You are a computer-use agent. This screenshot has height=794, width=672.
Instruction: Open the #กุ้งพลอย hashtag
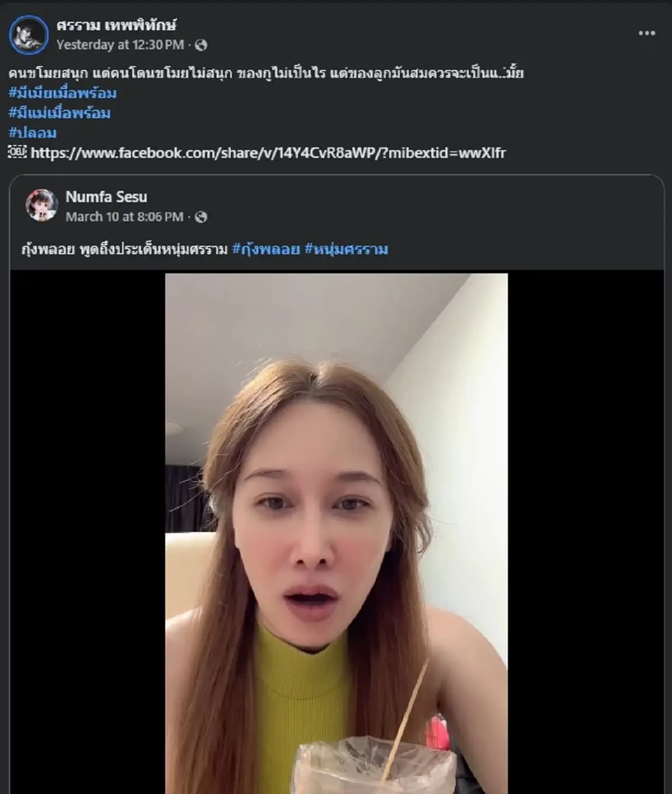coord(266,249)
